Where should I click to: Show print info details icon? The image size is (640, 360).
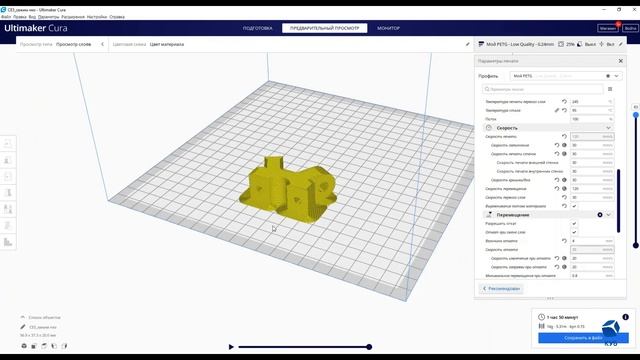tap(625, 317)
